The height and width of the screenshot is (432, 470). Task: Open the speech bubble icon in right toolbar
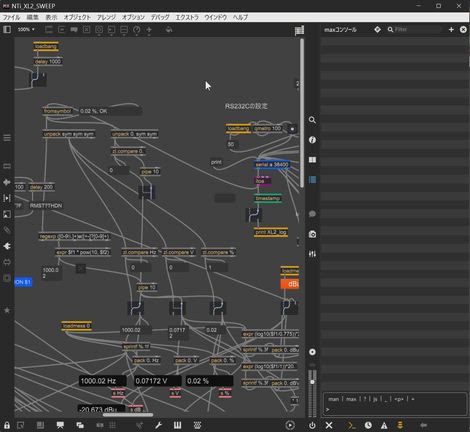point(312,214)
